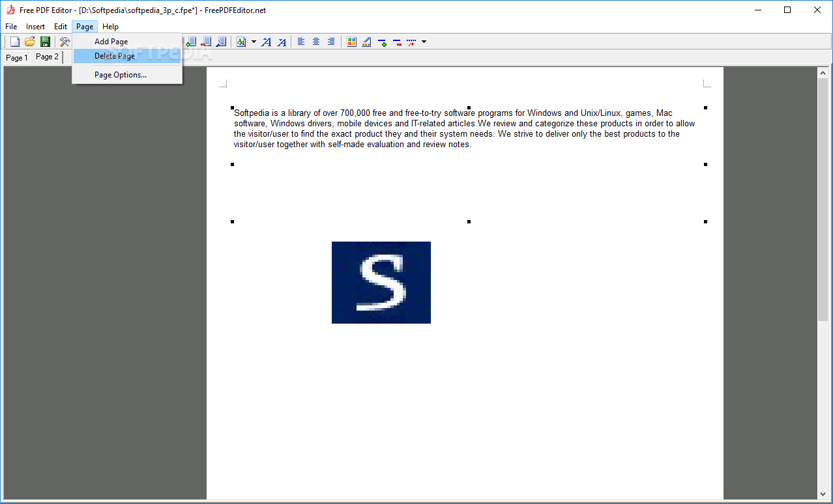
Task: Switch to the Page 1 tab
Action: point(17,58)
